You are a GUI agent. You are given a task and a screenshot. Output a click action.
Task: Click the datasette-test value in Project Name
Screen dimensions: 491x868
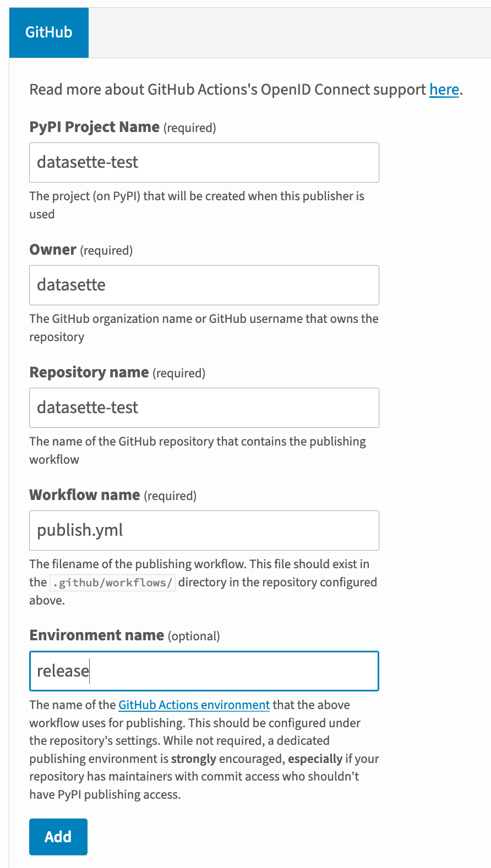pos(86,162)
